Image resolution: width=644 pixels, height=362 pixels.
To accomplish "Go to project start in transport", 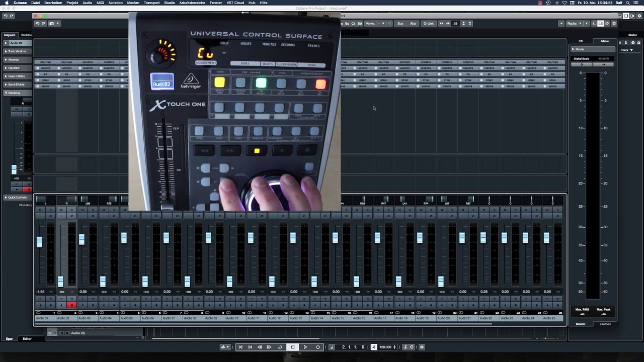I will tap(240, 347).
